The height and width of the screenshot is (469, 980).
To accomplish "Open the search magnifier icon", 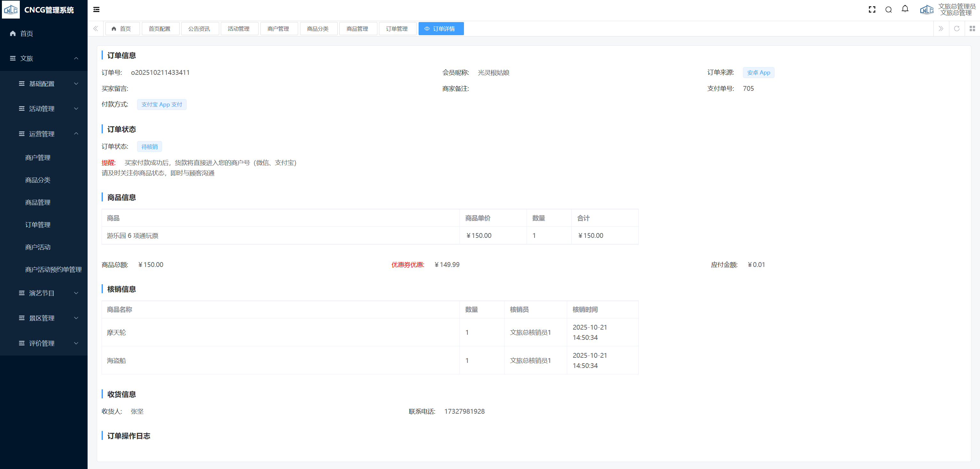I will (888, 10).
